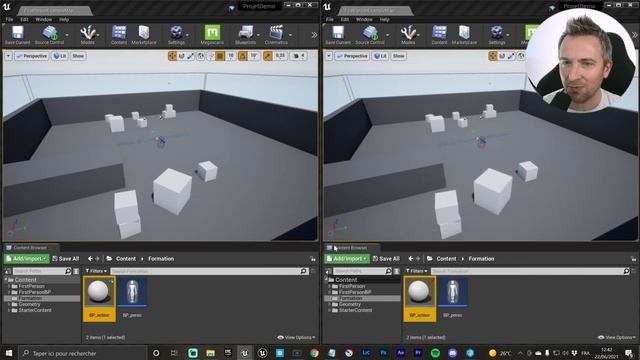Toggle surface snapping in left viewport
The height and width of the screenshot is (360, 640).
click(x=211, y=56)
